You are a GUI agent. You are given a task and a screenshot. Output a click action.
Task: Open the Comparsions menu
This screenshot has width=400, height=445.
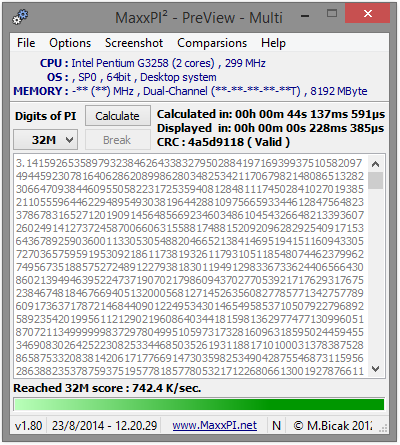(x=212, y=43)
